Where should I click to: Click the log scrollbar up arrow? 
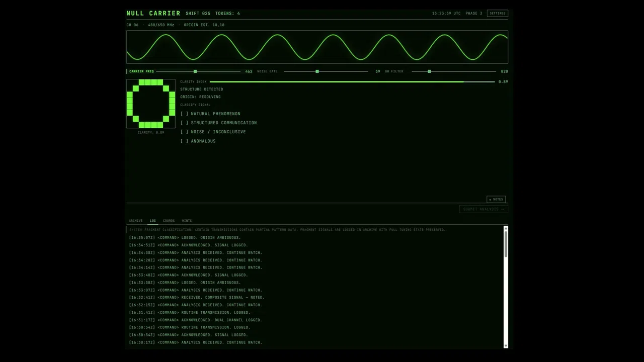point(506,229)
